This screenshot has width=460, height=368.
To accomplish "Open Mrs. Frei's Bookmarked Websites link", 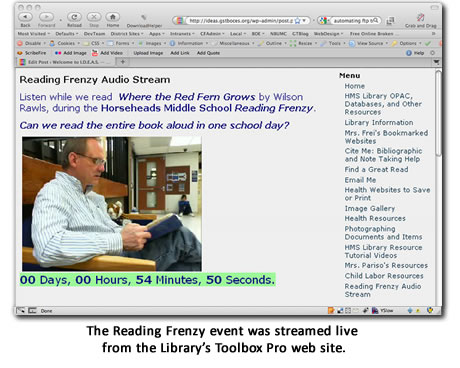I will coord(386,137).
